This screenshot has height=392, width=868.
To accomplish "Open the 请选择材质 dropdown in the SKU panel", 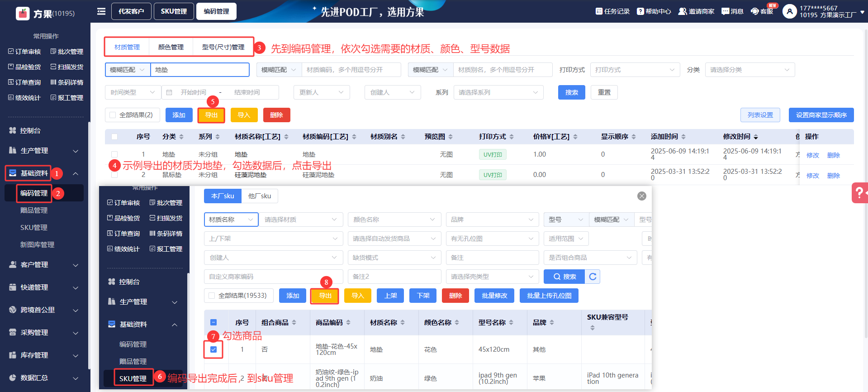I will tap(301, 220).
